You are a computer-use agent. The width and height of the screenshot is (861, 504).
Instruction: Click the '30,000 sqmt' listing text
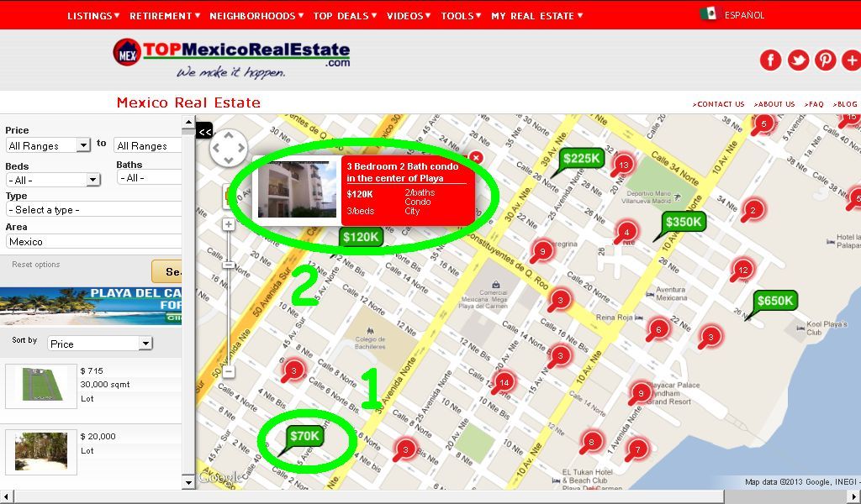click(x=105, y=385)
